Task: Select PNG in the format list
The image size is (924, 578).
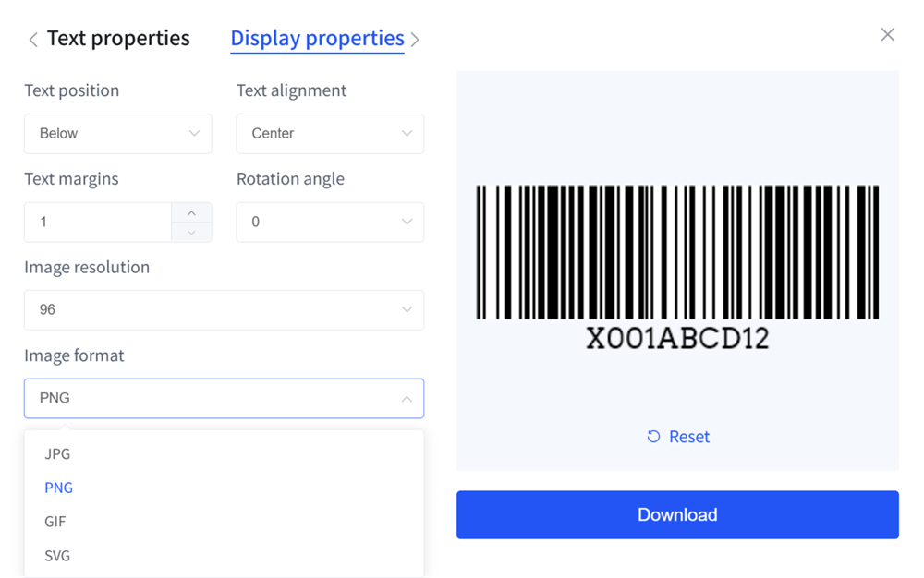Action: click(58, 488)
